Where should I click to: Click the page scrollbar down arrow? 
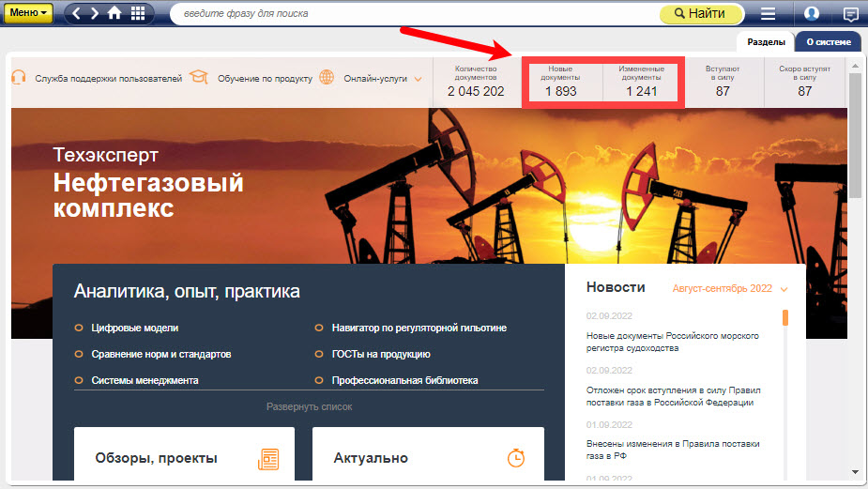[855, 472]
